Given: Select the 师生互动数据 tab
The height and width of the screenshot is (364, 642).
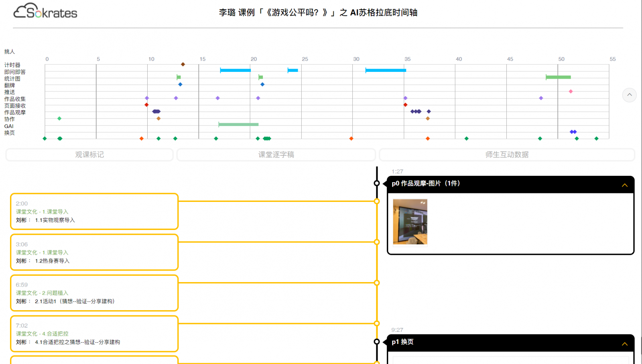Looking at the screenshot, I should [x=507, y=155].
